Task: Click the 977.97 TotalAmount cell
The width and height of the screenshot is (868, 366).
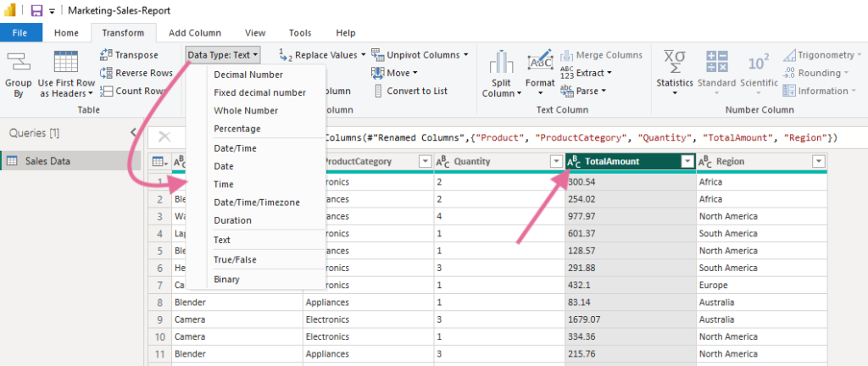Action: pos(631,216)
